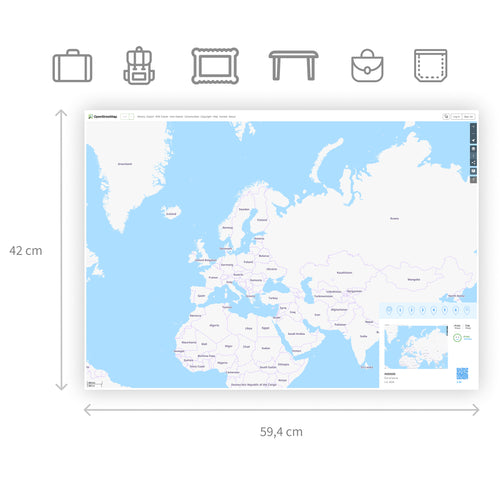The image size is (500, 500).
Task: Open the Share map control
Action: (x=473, y=163)
